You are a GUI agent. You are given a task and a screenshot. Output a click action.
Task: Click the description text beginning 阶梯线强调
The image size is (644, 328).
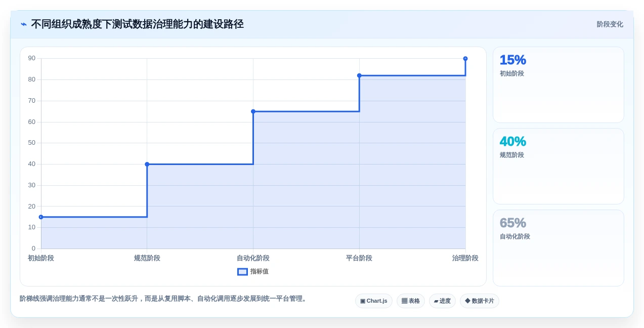click(x=164, y=299)
